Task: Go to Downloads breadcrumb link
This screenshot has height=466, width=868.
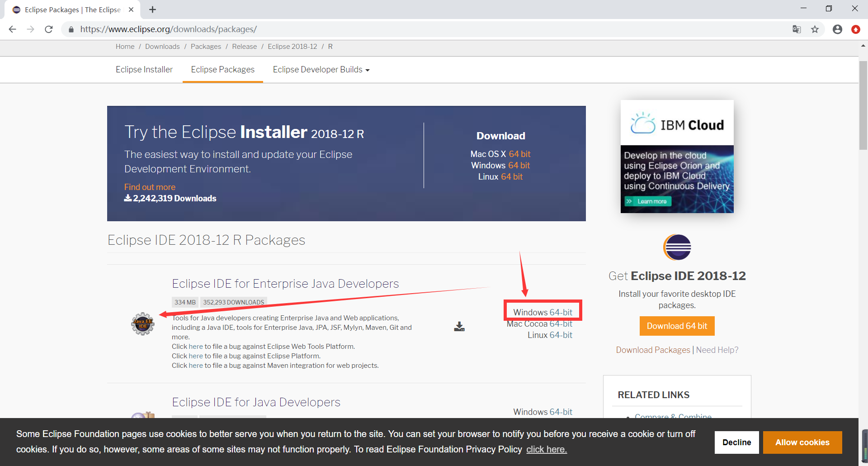Action: 162,47
